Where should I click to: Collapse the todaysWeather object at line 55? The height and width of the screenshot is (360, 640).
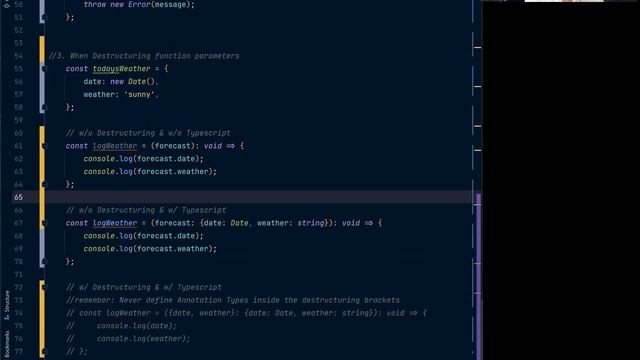(44, 69)
